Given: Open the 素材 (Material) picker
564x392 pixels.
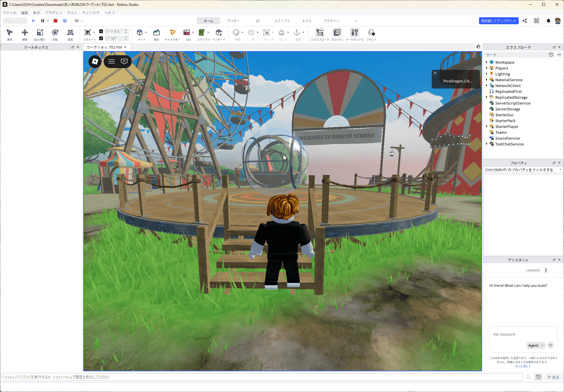Looking at the screenshot, I should click(x=236, y=32).
